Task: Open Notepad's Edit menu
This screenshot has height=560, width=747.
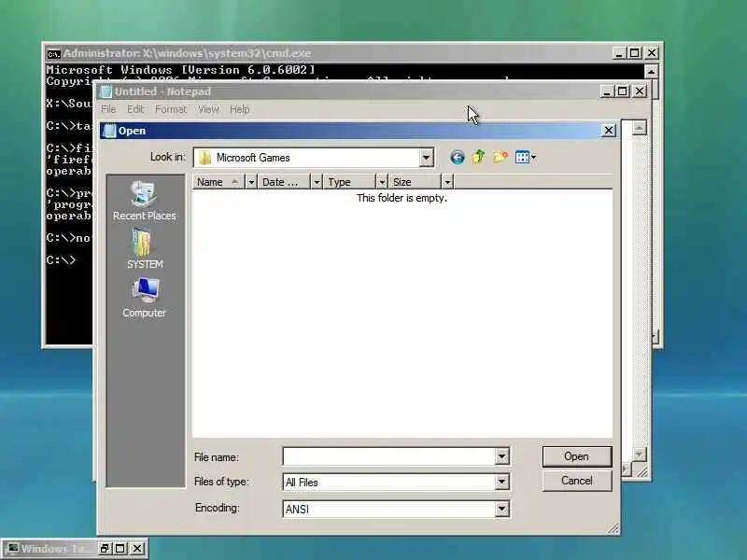Action: tap(135, 109)
